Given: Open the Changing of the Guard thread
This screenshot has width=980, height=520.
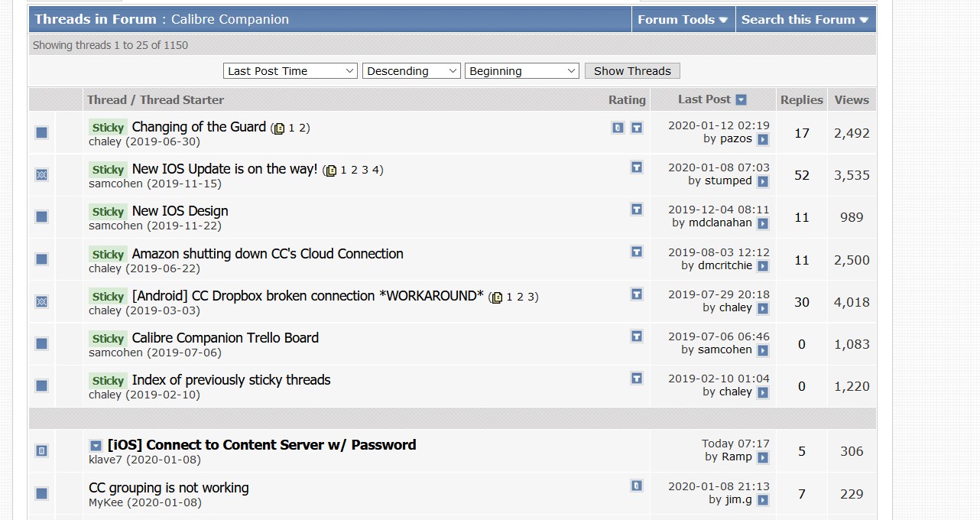Looking at the screenshot, I should point(199,127).
